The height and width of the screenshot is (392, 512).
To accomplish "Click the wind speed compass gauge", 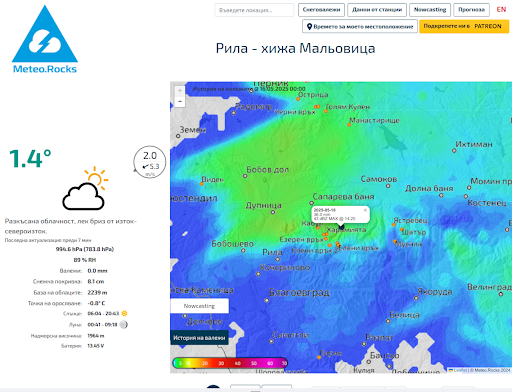I will click(150, 162).
